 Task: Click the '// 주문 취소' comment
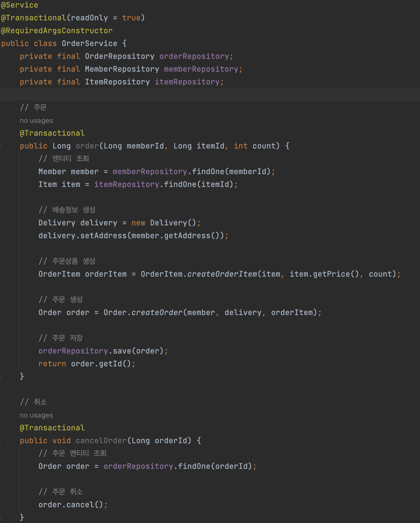[60, 492]
